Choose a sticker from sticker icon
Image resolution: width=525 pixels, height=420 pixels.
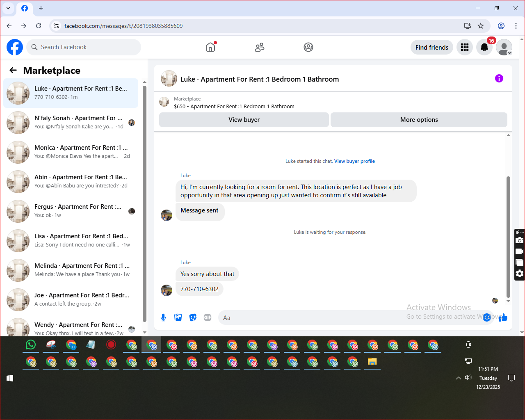click(x=193, y=317)
